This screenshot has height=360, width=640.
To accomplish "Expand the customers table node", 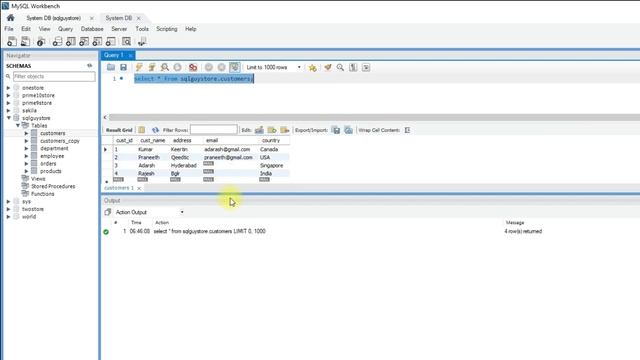I will (x=26, y=133).
